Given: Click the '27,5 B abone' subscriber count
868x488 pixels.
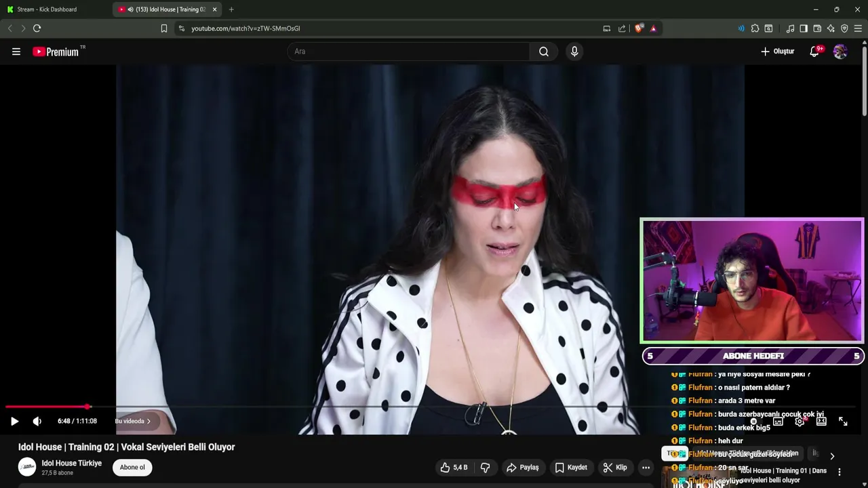Looking at the screenshot, I should [57, 473].
